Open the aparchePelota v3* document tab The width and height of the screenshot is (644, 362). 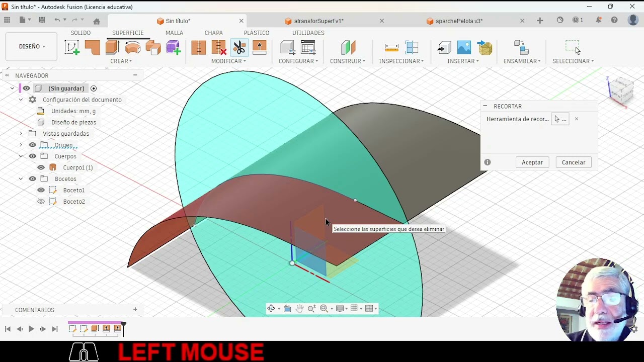(x=459, y=21)
